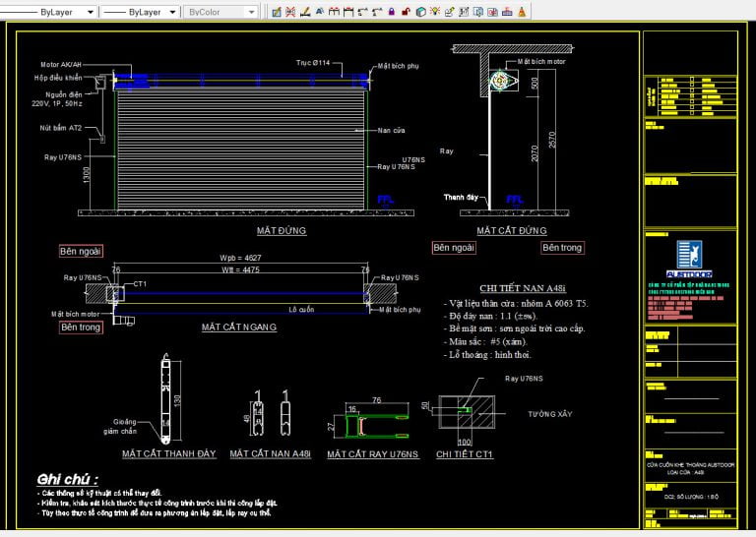
Task: Click the Bên trong box under MẶT CẮT ĐỨNG
Action: tap(562, 248)
